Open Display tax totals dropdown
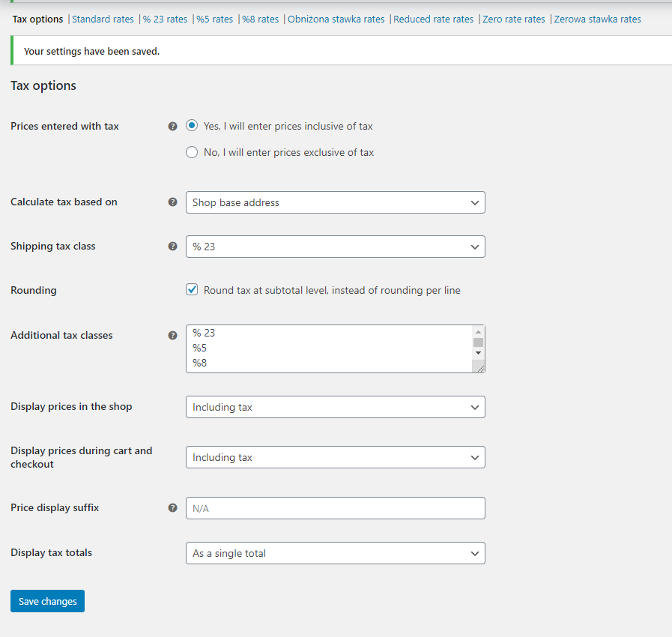This screenshot has height=637, width=672. tap(335, 553)
